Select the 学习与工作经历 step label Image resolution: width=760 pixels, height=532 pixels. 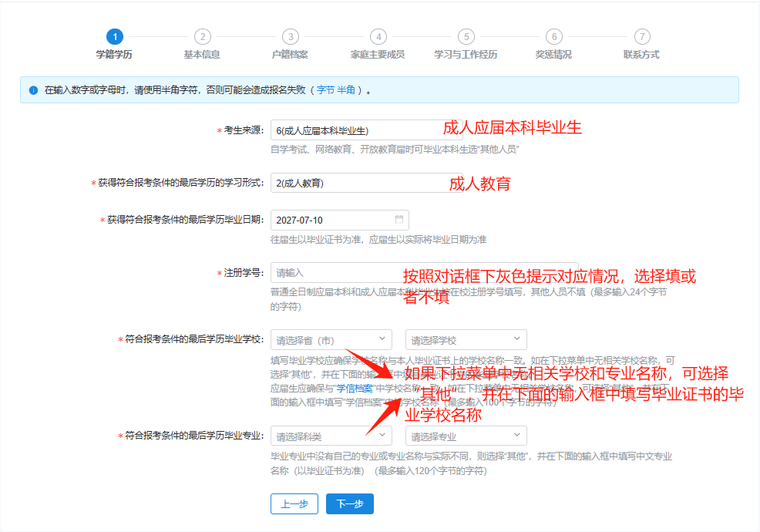point(466,54)
